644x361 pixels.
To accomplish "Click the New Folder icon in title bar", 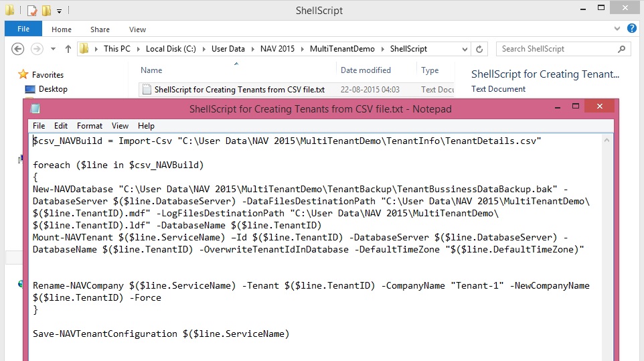I will point(46,11).
